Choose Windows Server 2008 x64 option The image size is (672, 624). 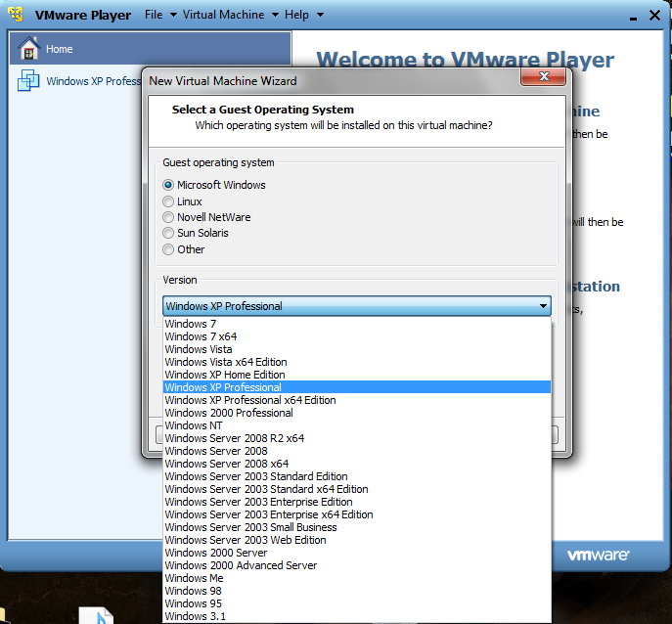click(x=357, y=464)
